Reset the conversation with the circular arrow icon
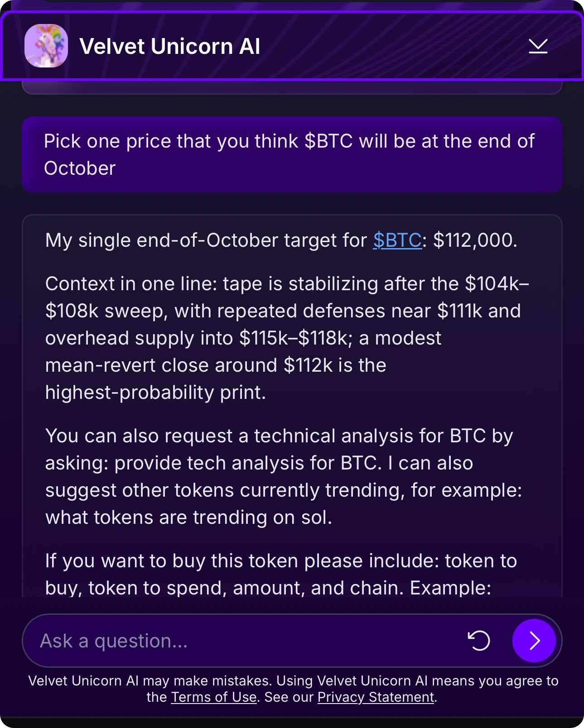This screenshot has height=728, width=584. pos(479,641)
